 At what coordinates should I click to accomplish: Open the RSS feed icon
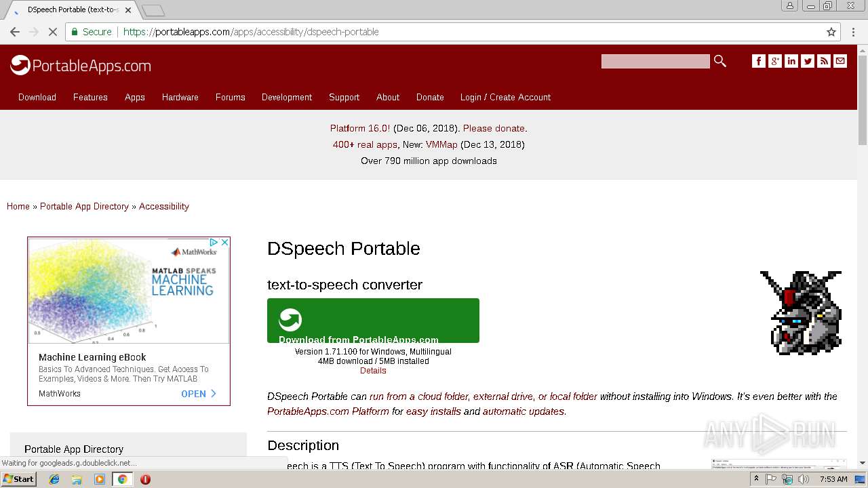[824, 61]
